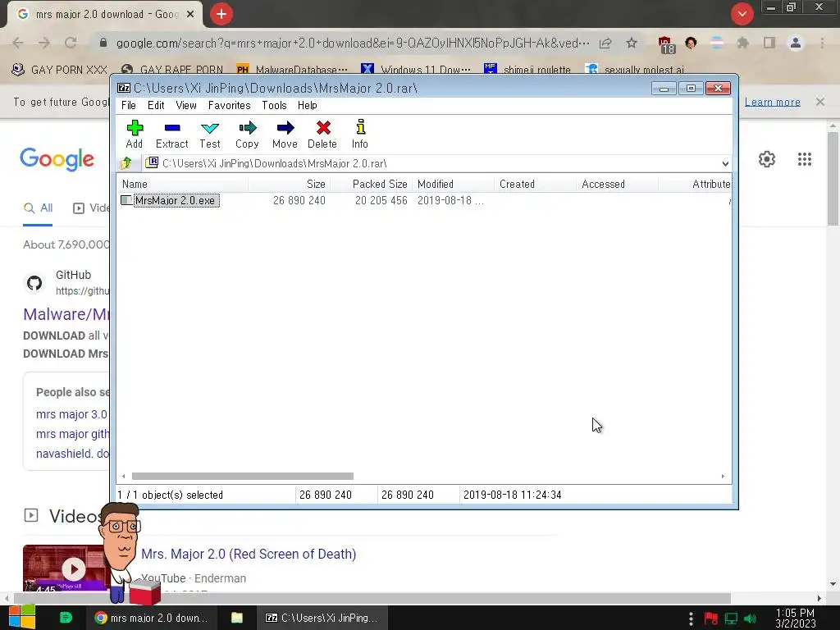Close the mrs major 2.0 download tab
840x630 pixels.
coord(190,15)
